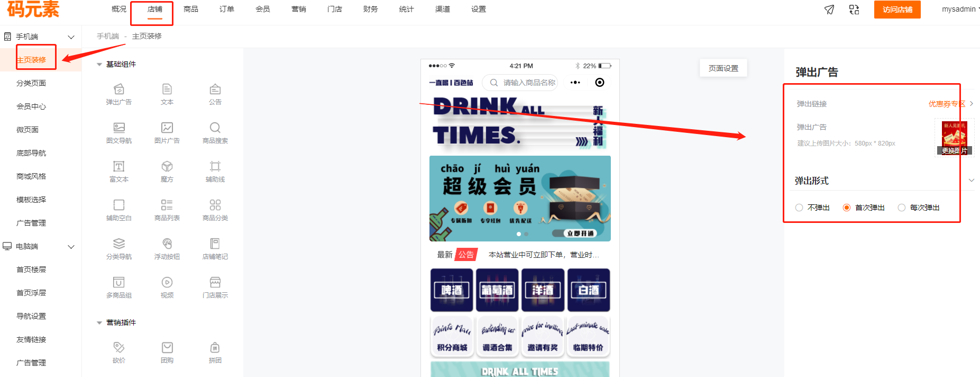This screenshot has height=377, width=980.
Task: Open the 渠道 top menu
Action: 443,9
